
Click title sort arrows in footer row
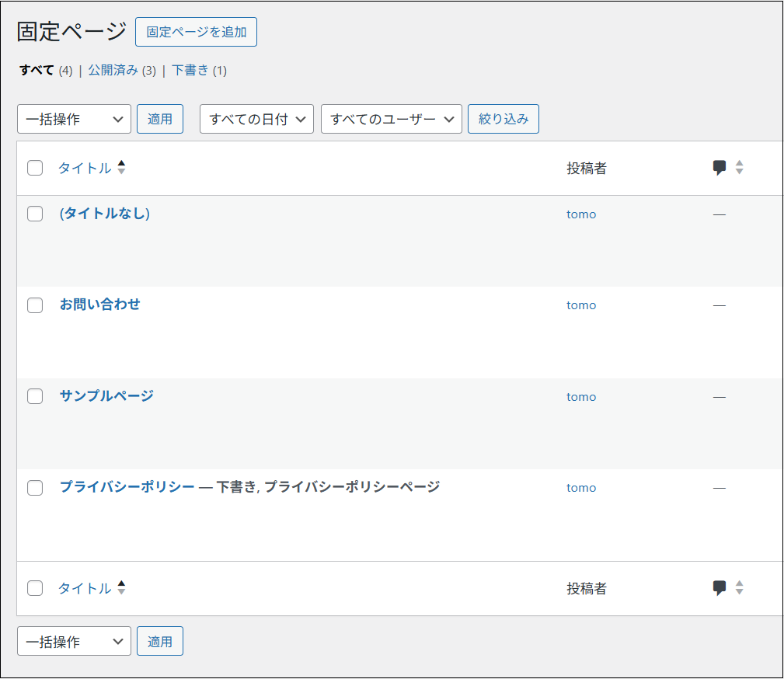click(121, 588)
